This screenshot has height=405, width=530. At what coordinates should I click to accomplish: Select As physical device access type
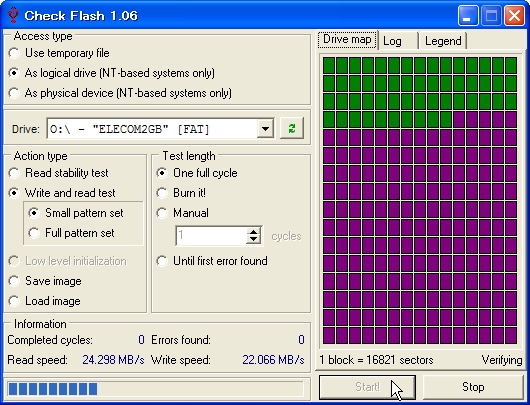pos(120,93)
